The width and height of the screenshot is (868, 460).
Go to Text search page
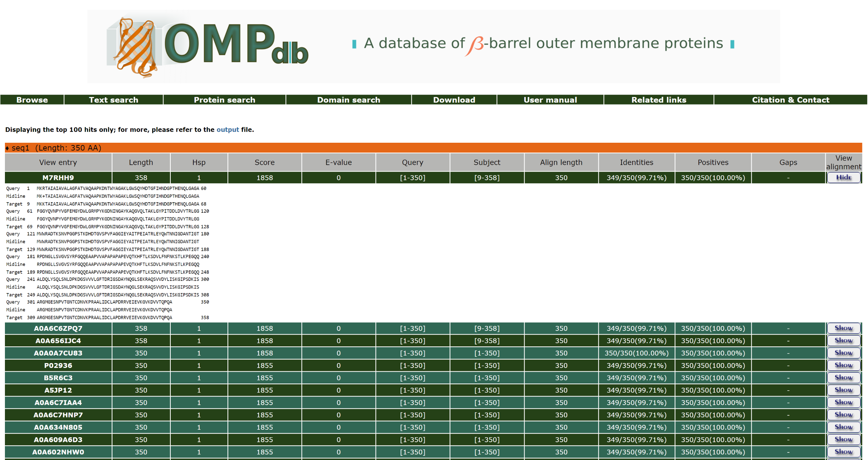114,100
